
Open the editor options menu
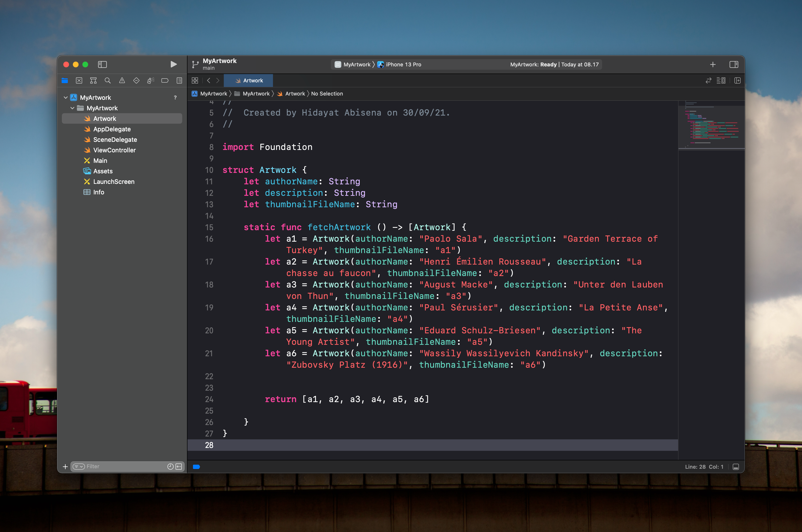(x=721, y=80)
